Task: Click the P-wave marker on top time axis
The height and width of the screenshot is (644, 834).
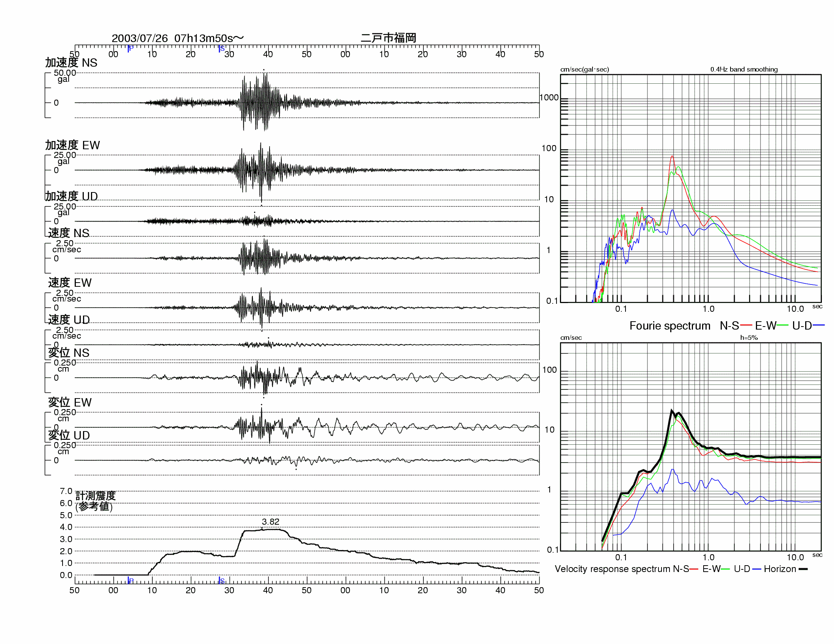Action: [130, 48]
